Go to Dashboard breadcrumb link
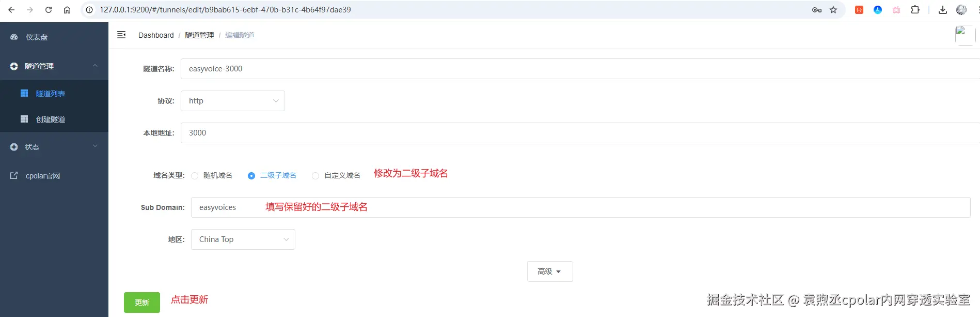 (x=156, y=35)
